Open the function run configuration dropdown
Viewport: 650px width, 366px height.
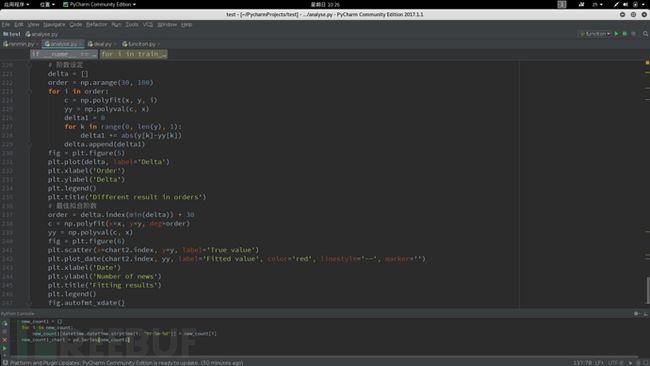point(595,34)
